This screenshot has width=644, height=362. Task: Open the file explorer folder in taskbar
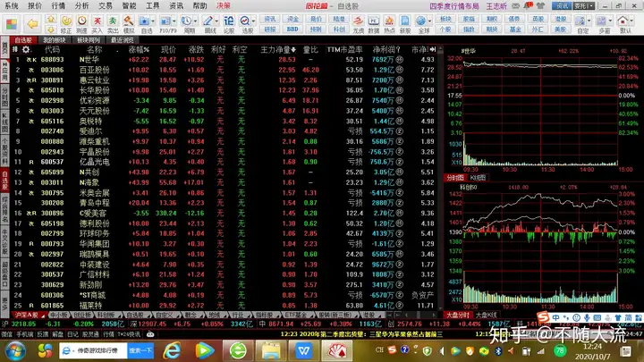(271, 350)
